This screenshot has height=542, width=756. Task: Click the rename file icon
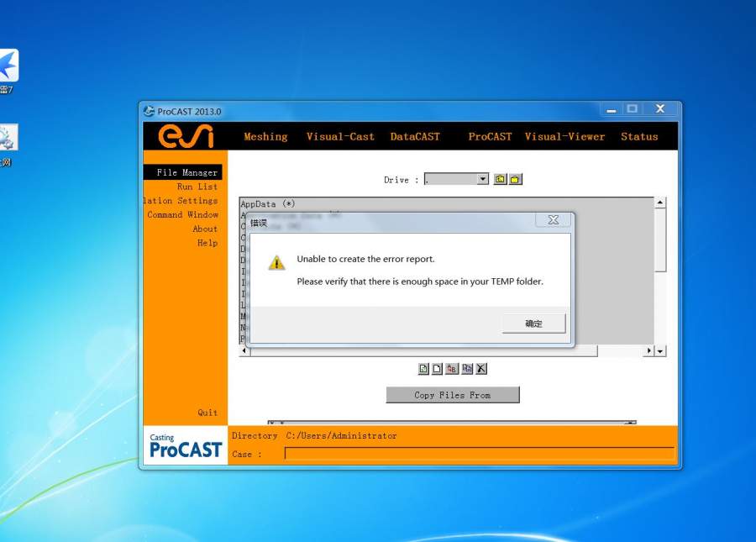tap(452, 369)
